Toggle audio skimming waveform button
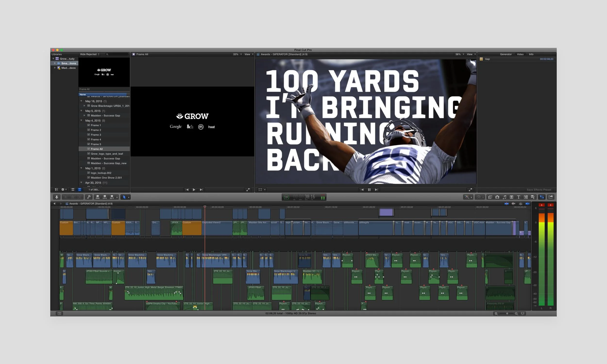The width and height of the screenshot is (607, 364). tap(513, 204)
